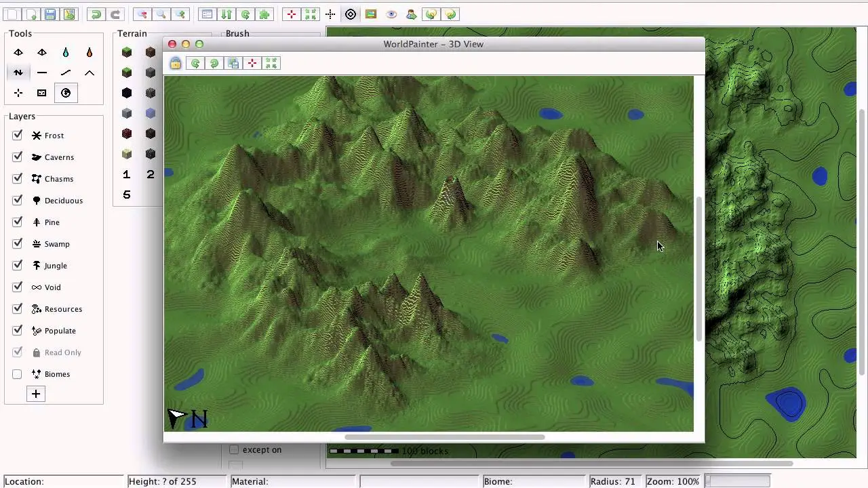Click the Save world floppy disk icon
Image resolution: width=868 pixels, height=488 pixels.
pyautogui.click(x=50, y=14)
